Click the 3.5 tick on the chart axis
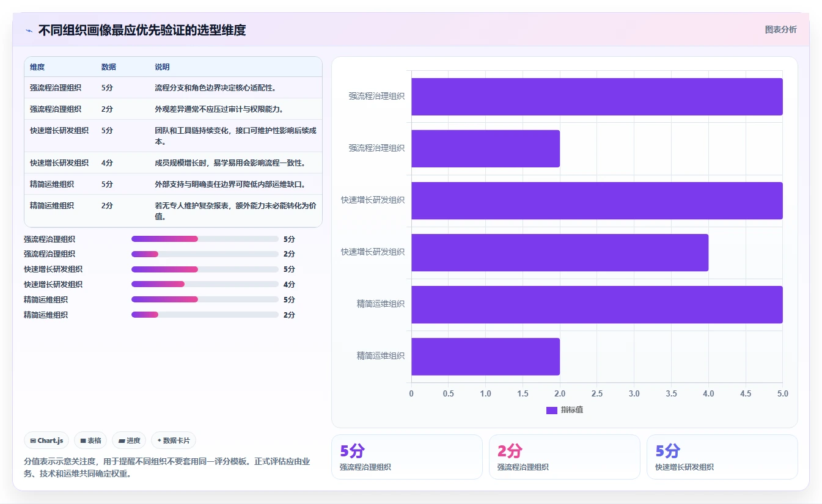The width and height of the screenshot is (822, 504). [x=671, y=394]
